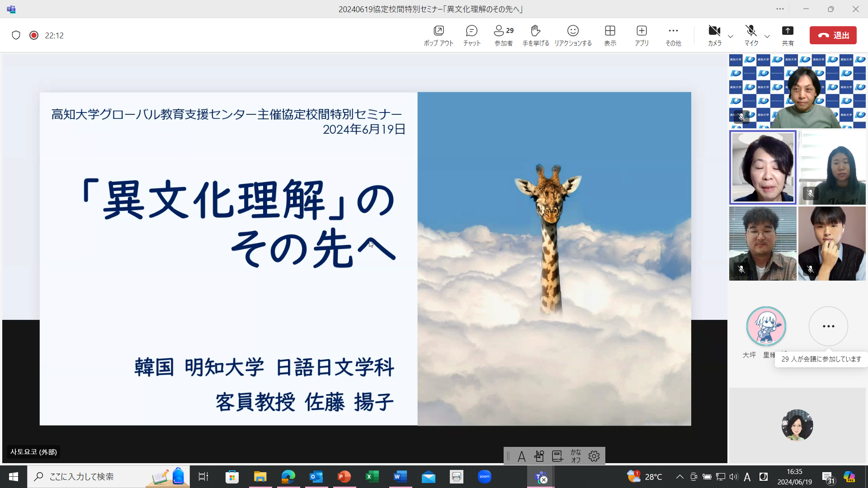Raise your hand with 手を挙げる
868x488 pixels.
pyautogui.click(x=535, y=35)
